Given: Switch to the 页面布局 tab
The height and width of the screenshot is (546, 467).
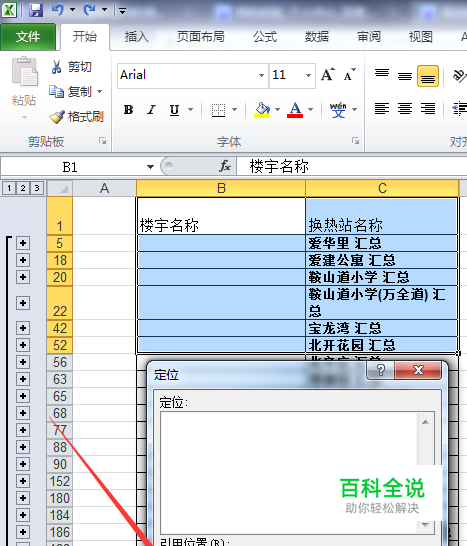Looking at the screenshot, I should 201,37.
